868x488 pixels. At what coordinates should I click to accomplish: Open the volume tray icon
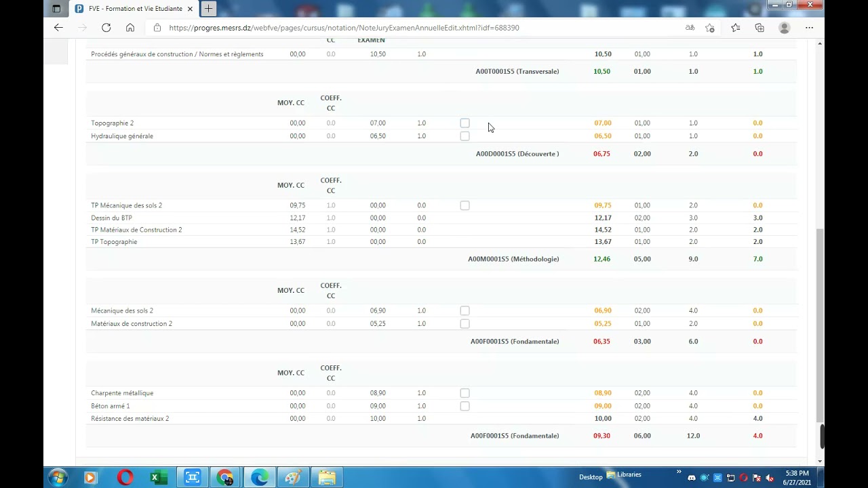[770, 478]
